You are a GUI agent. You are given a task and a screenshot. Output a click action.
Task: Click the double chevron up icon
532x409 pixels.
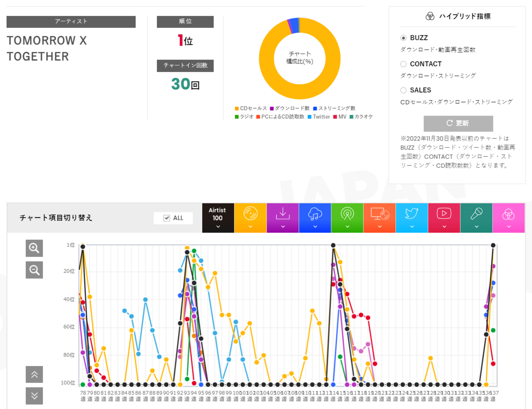click(x=34, y=374)
